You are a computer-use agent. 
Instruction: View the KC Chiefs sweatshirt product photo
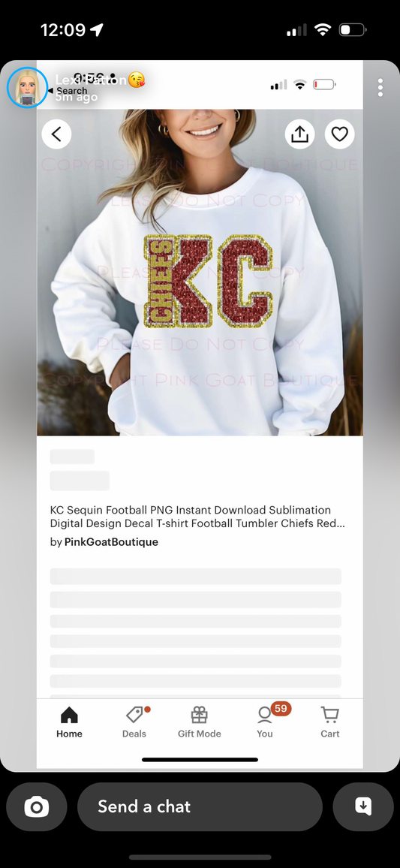coord(200,273)
